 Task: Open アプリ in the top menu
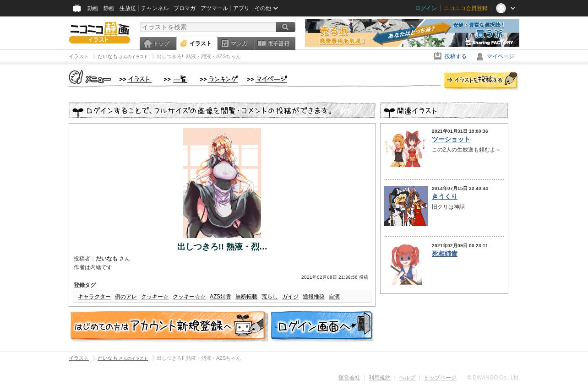(241, 8)
